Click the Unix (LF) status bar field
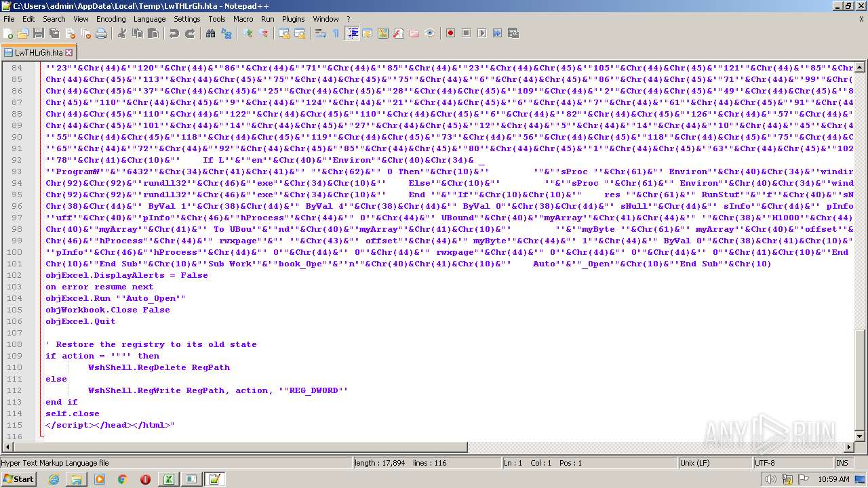Image resolution: width=868 pixels, height=488 pixels. (x=715, y=463)
